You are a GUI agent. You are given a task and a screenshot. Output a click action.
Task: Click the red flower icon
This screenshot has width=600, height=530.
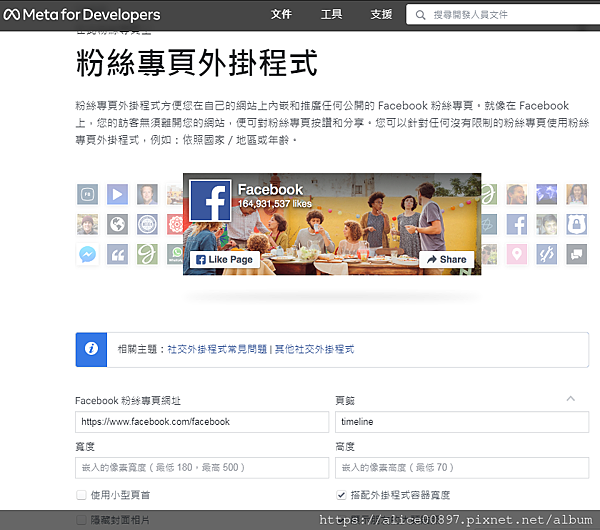tap(175, 224)
